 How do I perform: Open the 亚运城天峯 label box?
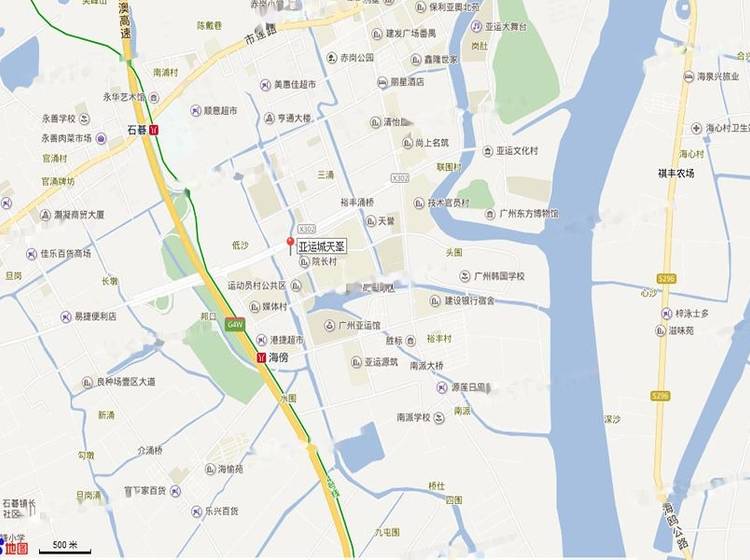pyautogui.click(x=322, y=247)
